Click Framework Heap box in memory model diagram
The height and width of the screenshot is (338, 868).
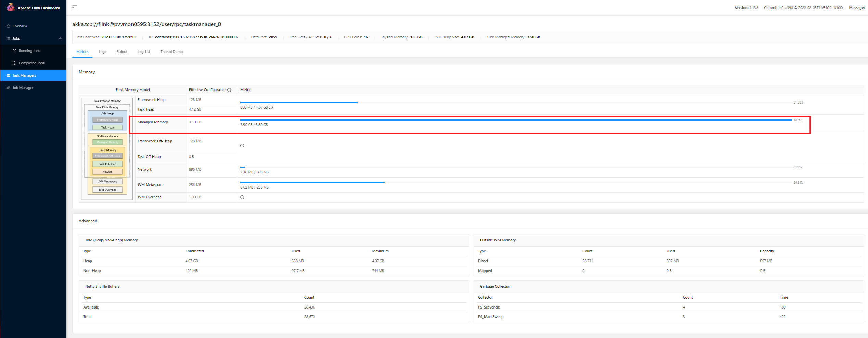click(108, 120)
